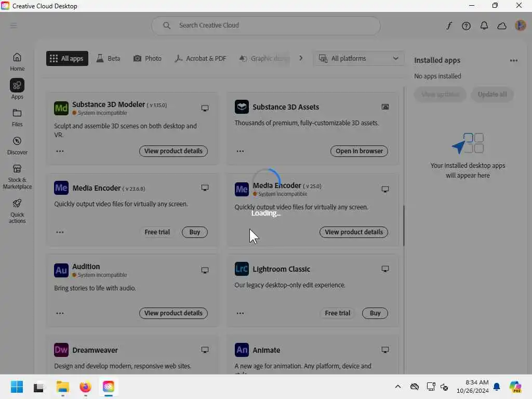Click the Audition app icon

(61, 270)
